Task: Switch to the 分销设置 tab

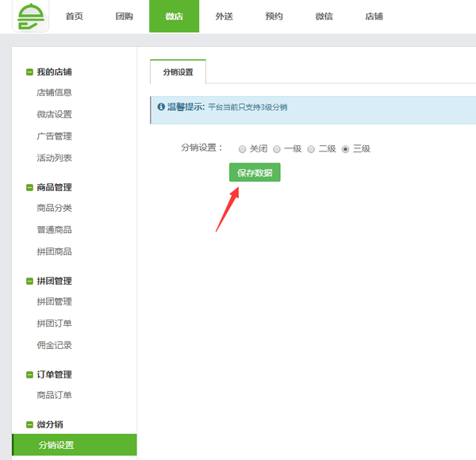Action: click(x=178, y=72)
